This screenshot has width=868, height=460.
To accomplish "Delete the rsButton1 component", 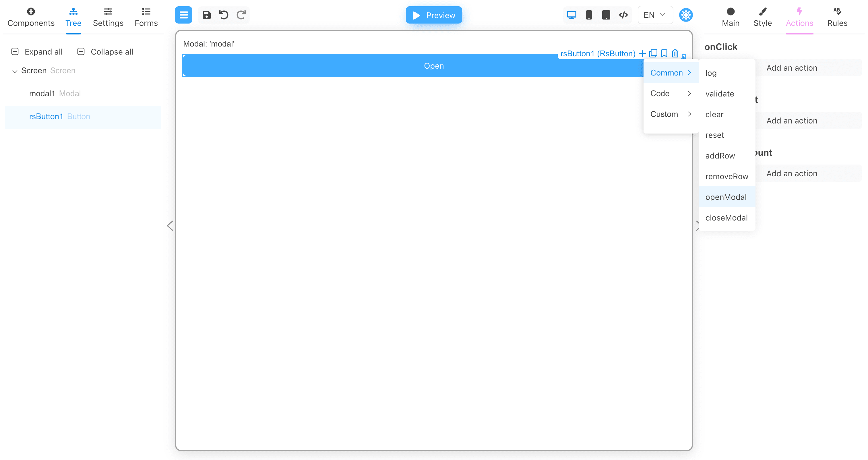I will pyautogui.click(x=675, y=53).
